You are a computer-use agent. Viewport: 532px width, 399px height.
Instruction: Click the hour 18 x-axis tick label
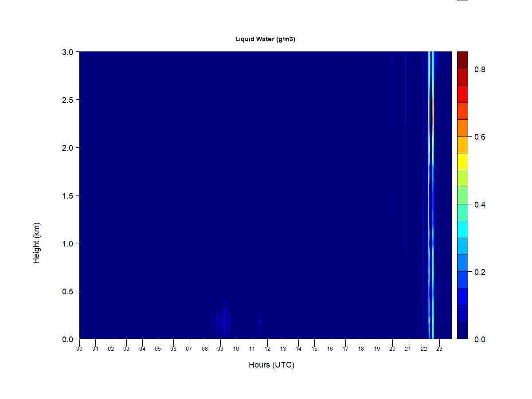361,349
